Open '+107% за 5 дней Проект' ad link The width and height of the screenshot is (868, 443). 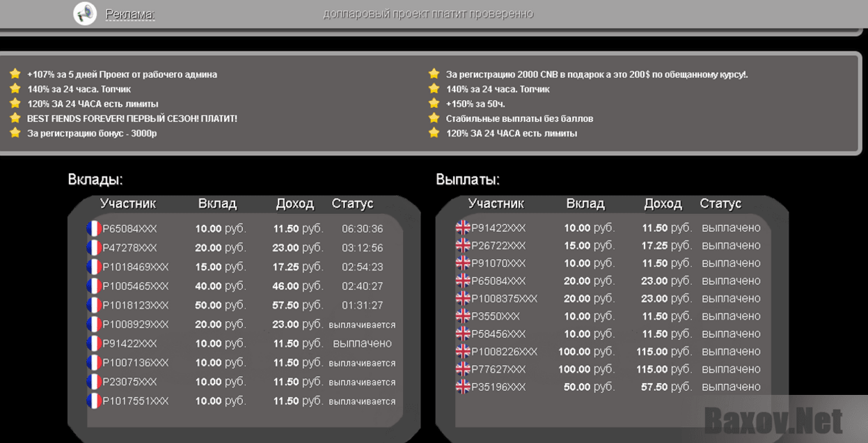pyautogui.click(x=122, y=75)
